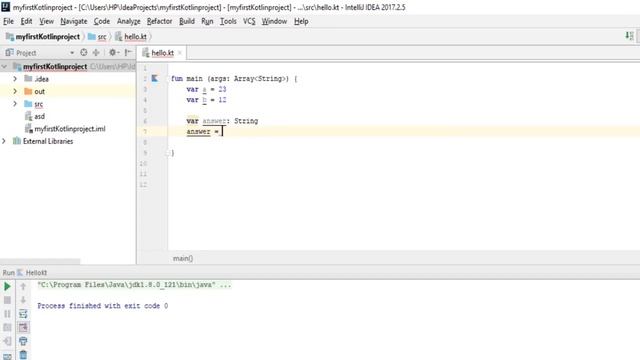Image resolution: width=640 pixels, height=360 pixels.
Task: Click the Dump threads icon in Run panel
Action: pos(7,327)
